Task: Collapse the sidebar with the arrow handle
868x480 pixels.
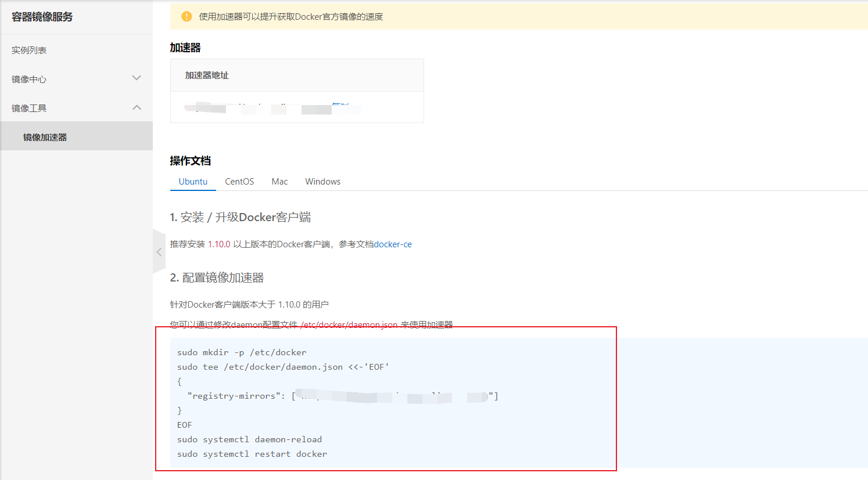Action: [159, 252]
